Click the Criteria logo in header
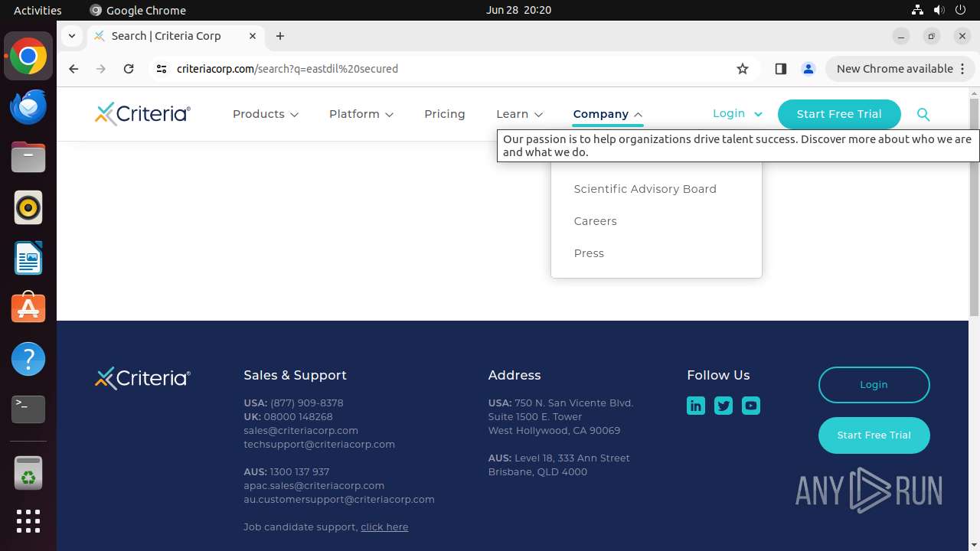Screen dimensions: 980x551 coord(142,114)
